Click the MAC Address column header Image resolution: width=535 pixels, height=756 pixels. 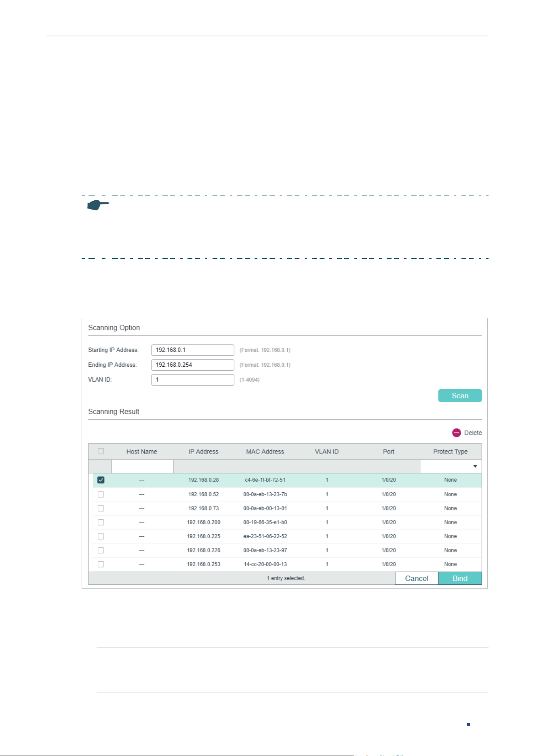point(265,451)
